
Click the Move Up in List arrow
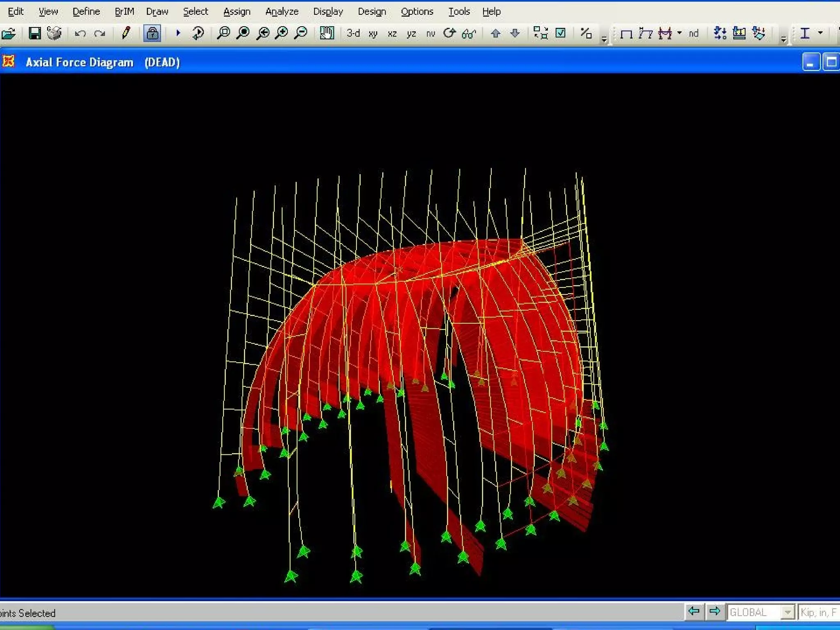495,33
